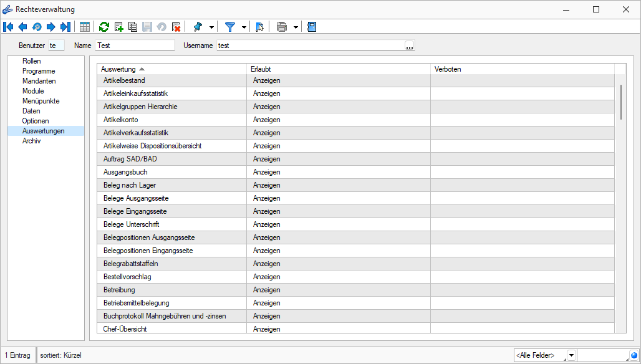Open the Alle Felder dropdown arrow

coord(572,355)
